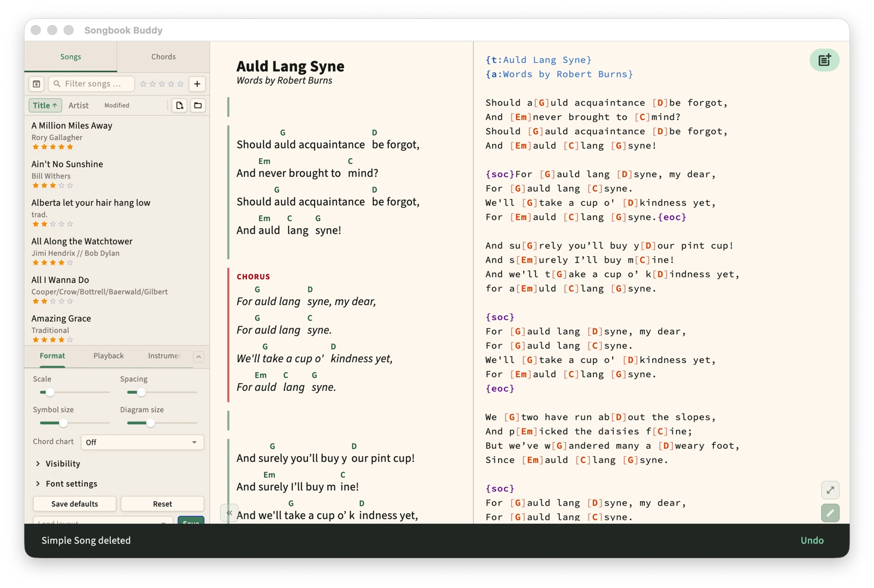This screenshot has width=874, height=588.
Task: Give Amazing Grace a fifth star
Action: [x=70, y=340]
